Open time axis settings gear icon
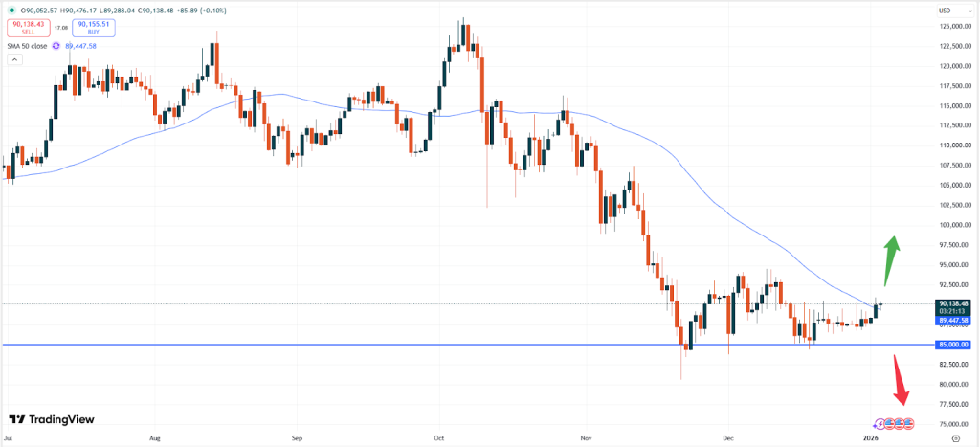The height and width of the screenshot is (447, 980). click(x=956, y=437)
